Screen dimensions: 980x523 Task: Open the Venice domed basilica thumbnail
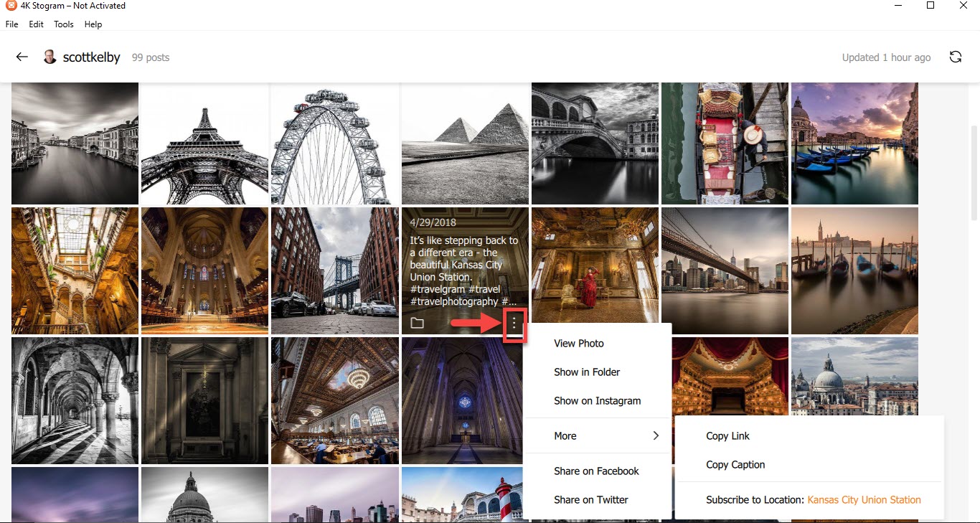854,377
